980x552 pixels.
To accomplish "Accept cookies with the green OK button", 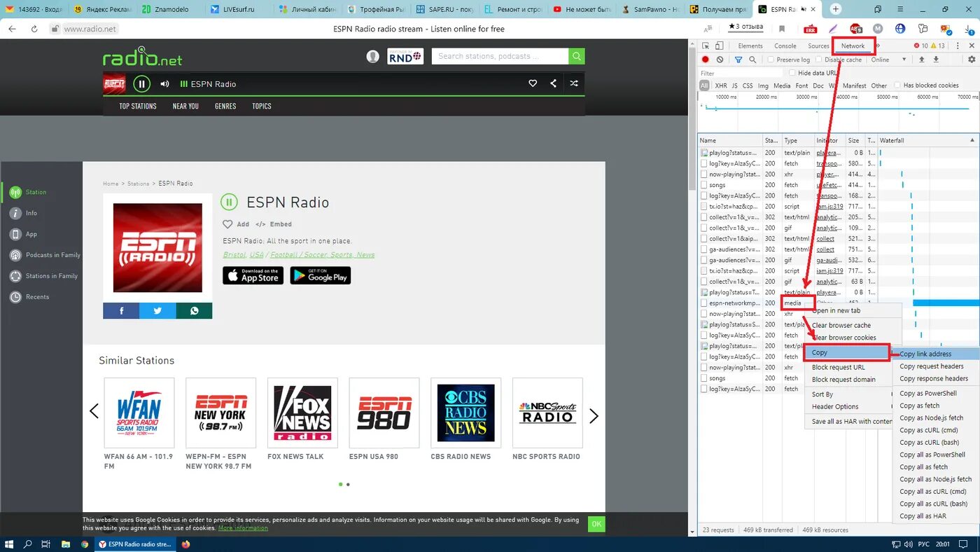I will pos(596,523).
